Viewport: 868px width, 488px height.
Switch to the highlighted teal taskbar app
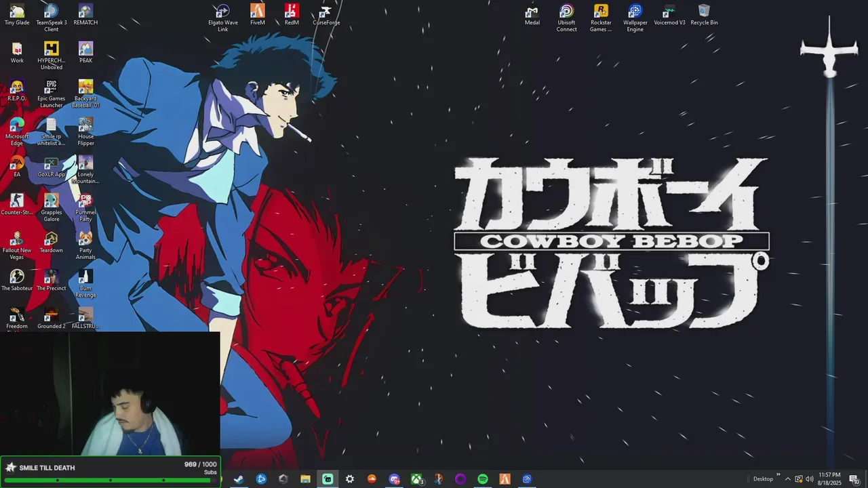click(x=328, y=479)
